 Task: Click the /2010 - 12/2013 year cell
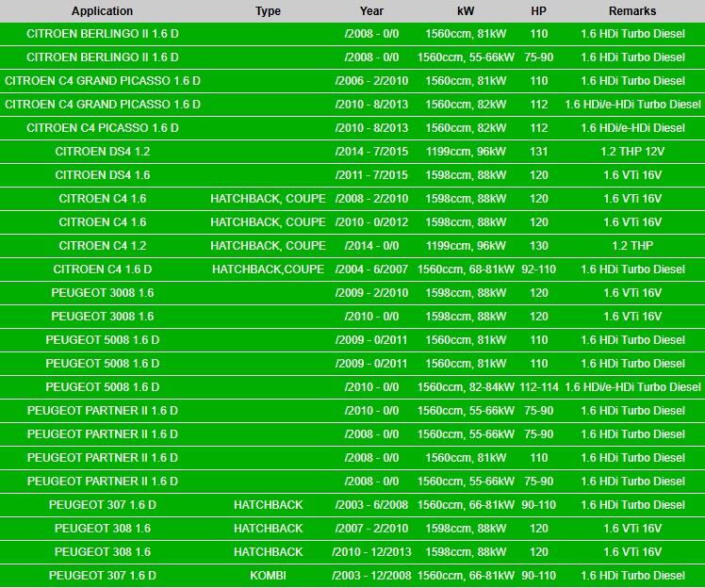pos(371,552)
